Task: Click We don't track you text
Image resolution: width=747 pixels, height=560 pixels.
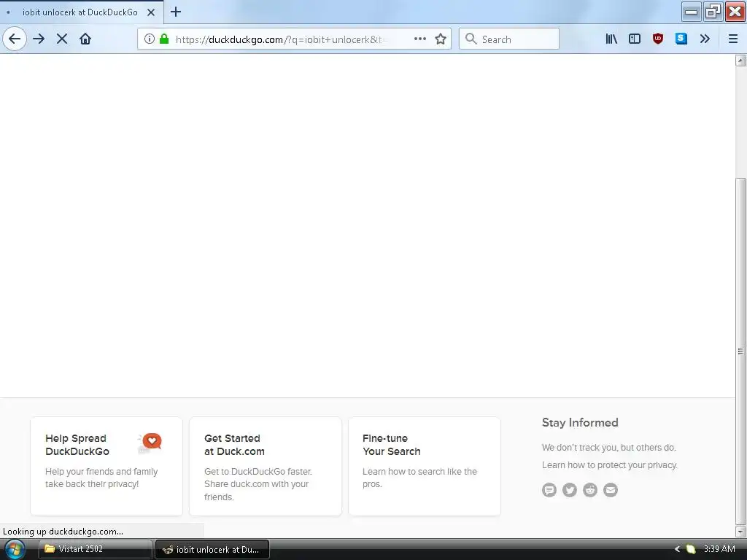Action: pos(608,447)
